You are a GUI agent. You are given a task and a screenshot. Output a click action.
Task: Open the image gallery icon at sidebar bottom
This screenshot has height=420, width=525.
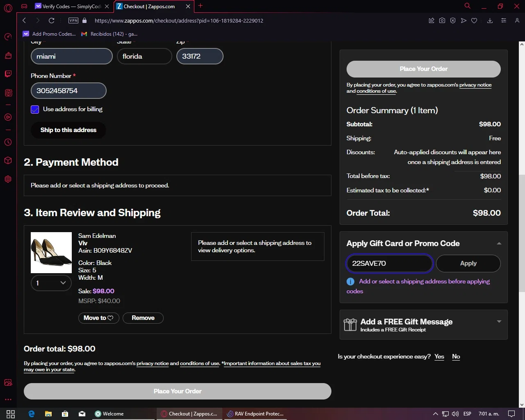tap(8, 383)
